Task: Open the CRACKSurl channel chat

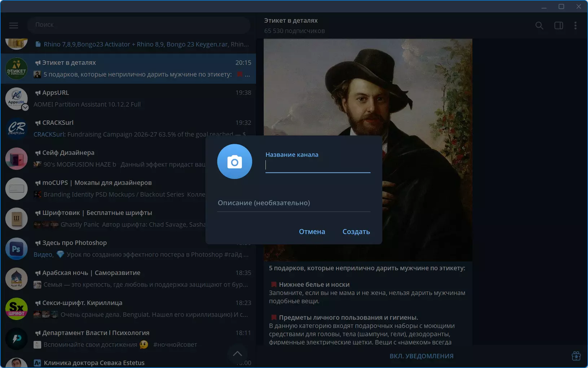Action: [128, 128]
